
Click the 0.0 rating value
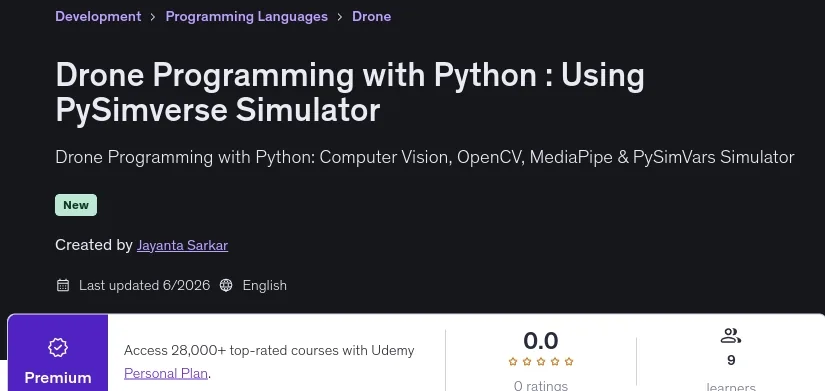pyautogui.click(x=540, y=341)
